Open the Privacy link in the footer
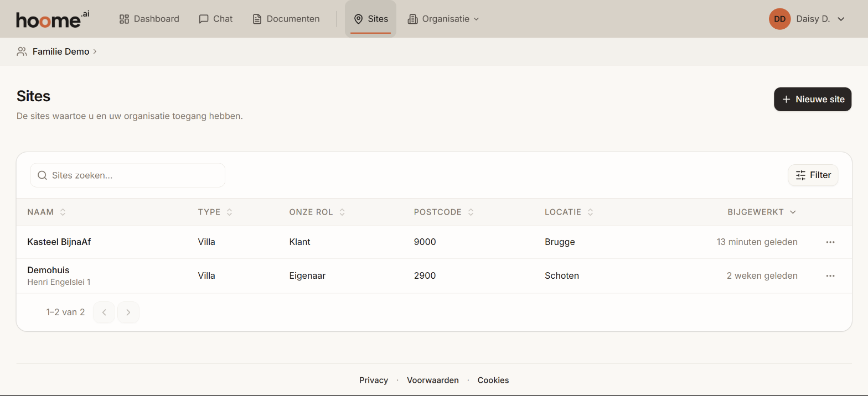The image size is (868, 396). [x=374, y=380]
